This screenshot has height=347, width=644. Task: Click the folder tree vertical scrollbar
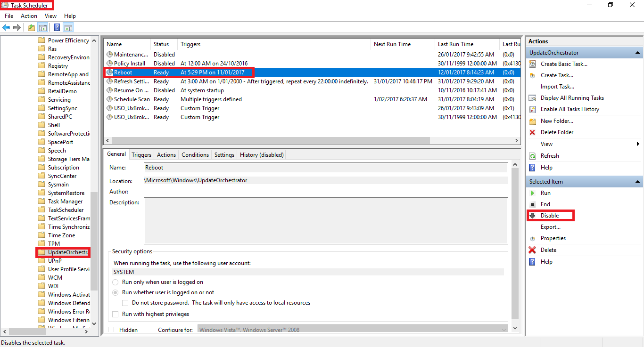[x=94, y=241]
